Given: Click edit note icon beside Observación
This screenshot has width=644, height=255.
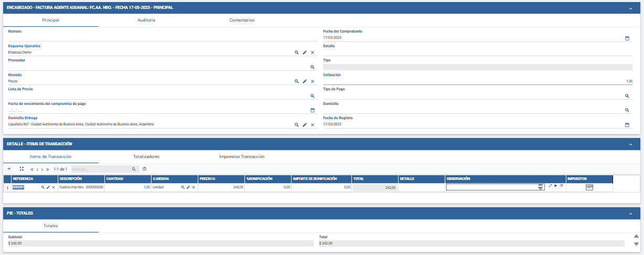Looking at the screenshot, I should pos(561,186).
